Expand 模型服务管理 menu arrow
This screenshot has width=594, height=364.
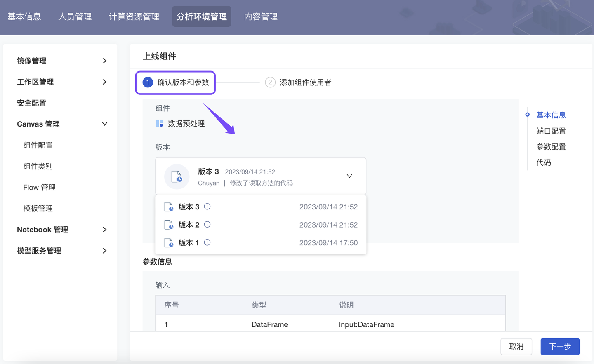pyautogui.click(x=104, y=251)
